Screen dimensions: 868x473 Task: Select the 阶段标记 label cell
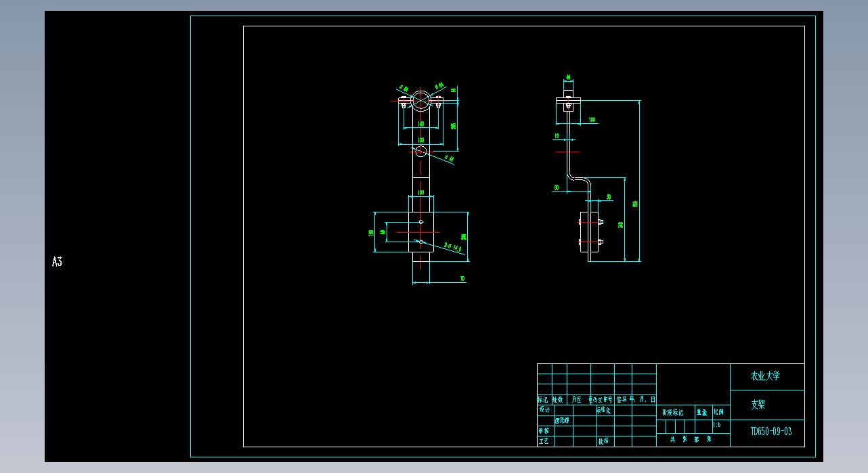pos(672,412)
